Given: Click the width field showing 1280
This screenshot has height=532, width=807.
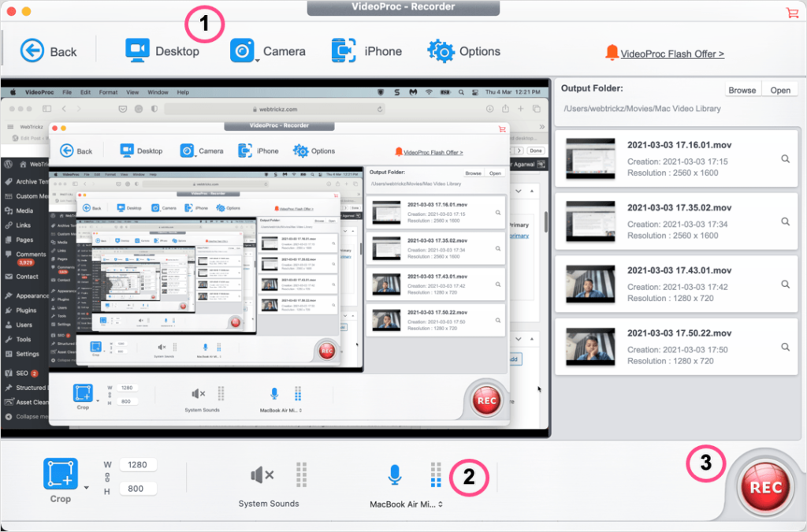Looking at the screenshot, I should click(x=138, y=464).
